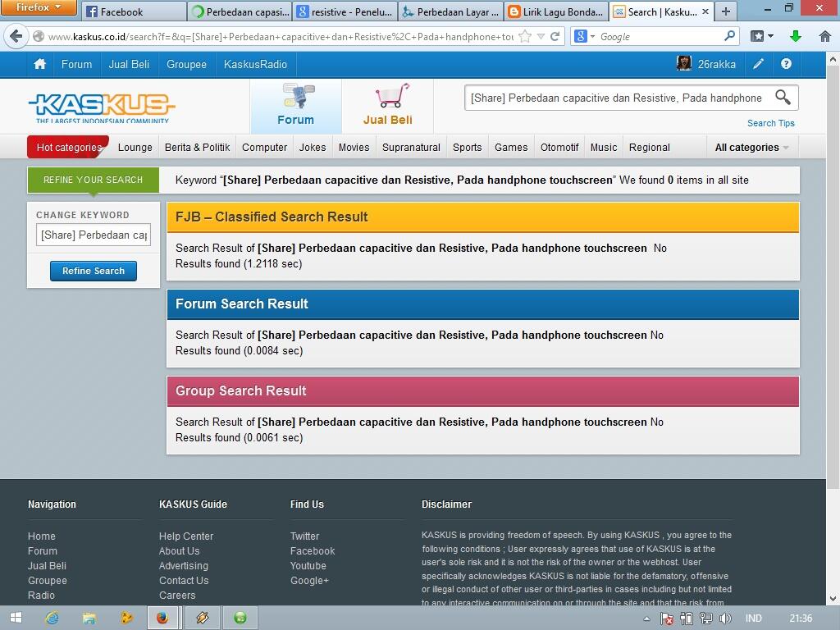The image size is (840, 630).
Task: Open downloads with the green arrow icon
Action: coord(796,36)
